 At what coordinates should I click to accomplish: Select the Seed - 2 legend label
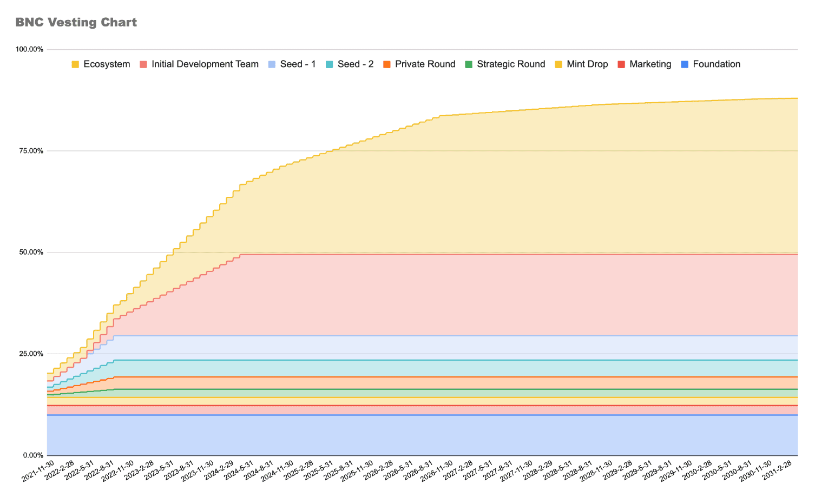pyautogui.click(x=356, y=64)
